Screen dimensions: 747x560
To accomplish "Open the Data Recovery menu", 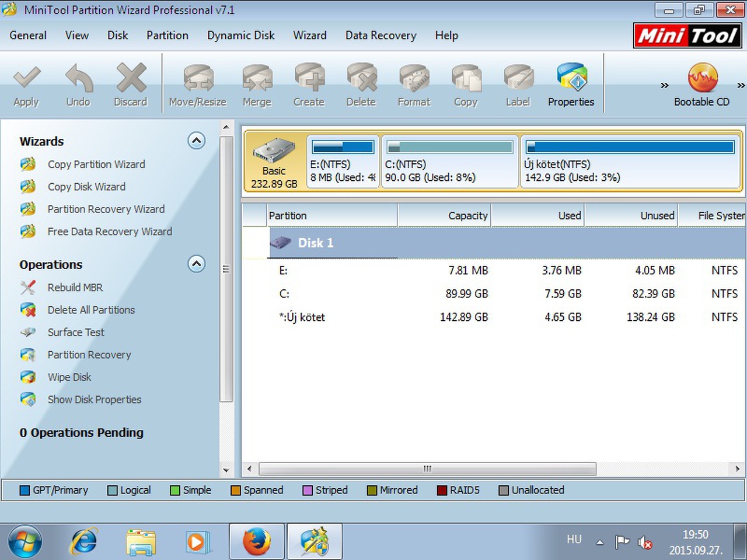I will (381, 36).
